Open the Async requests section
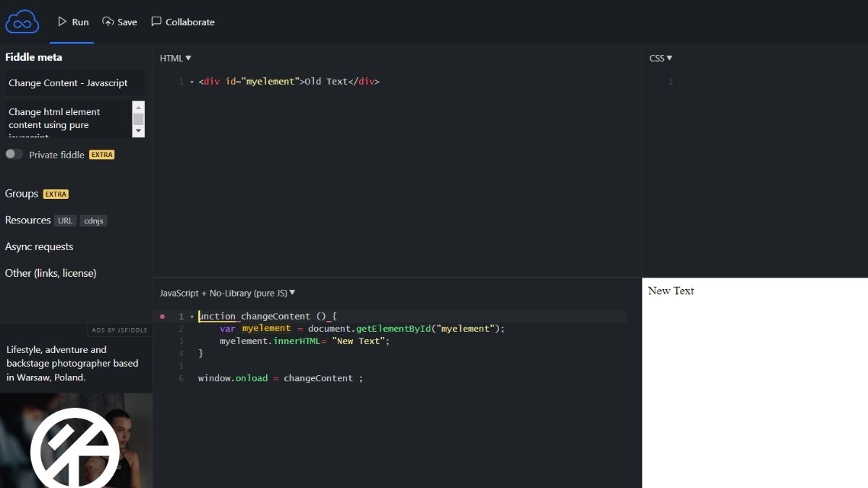 click(39, 247)
